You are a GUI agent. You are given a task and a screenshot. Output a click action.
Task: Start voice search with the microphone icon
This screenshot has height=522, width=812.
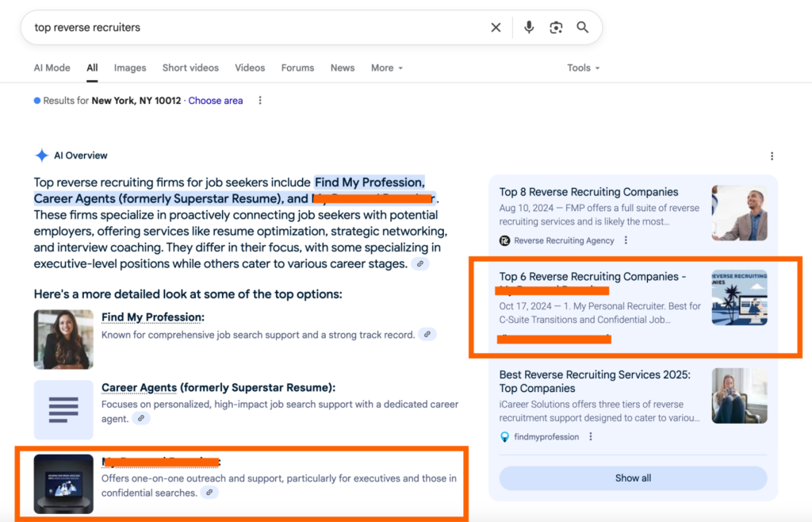(x=529, y=28)
